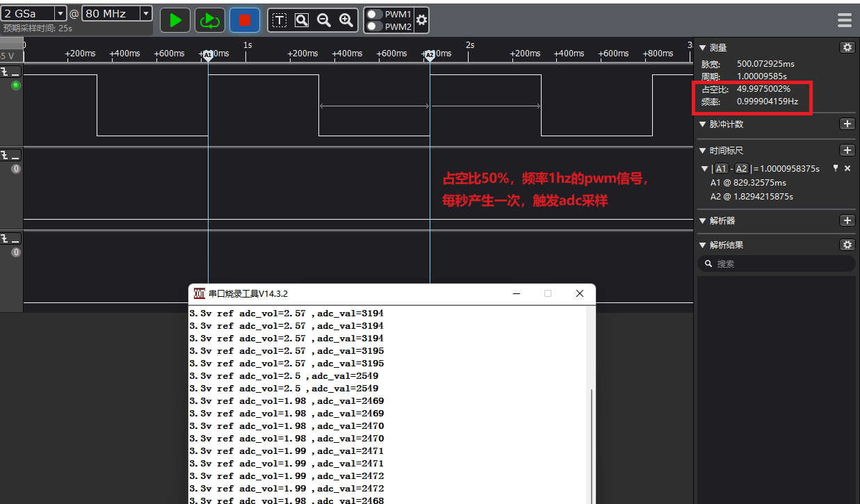Viewport: 860px width, 504px height.
Task: Click the 脉宽 500.072925ms value
Action: coord(765,64)
